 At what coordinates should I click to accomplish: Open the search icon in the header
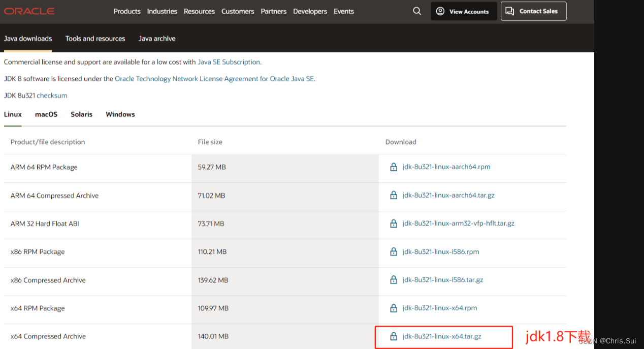416,11
